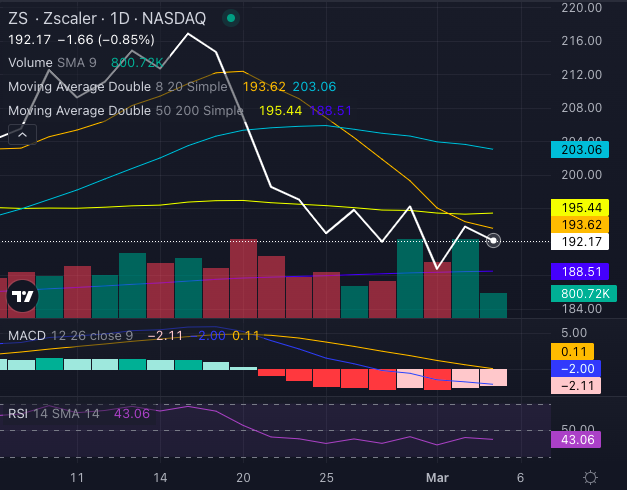Image resolution: width=627 pixels, height=490 pixels.
Task: Click the purple 43.06 RSI value label
Action: (x=577, y=440)
